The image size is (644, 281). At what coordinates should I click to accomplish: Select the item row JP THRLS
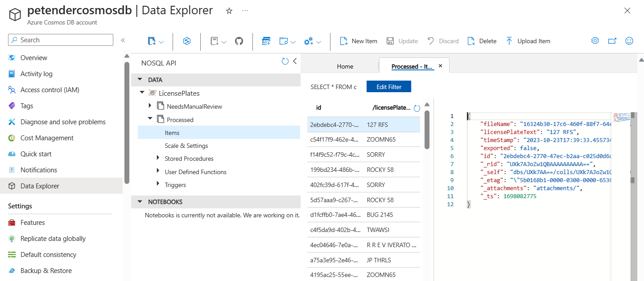click(x=363, y=260)
